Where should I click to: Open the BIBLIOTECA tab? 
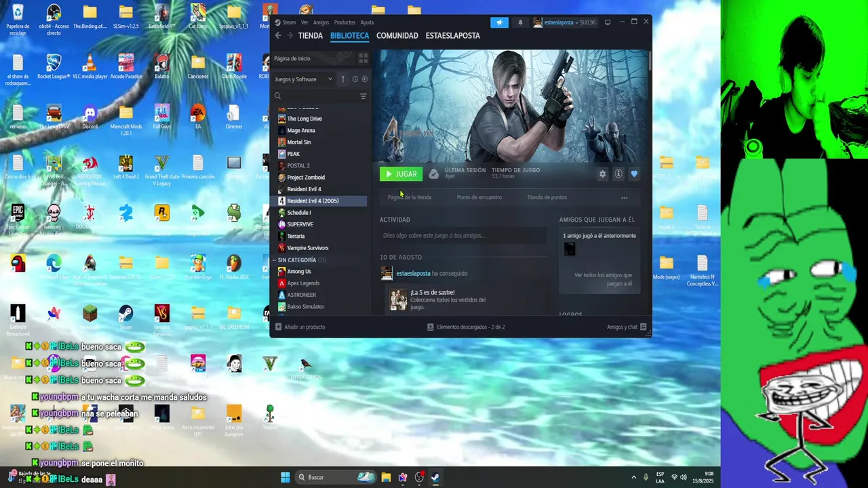[x=349, y=36]
